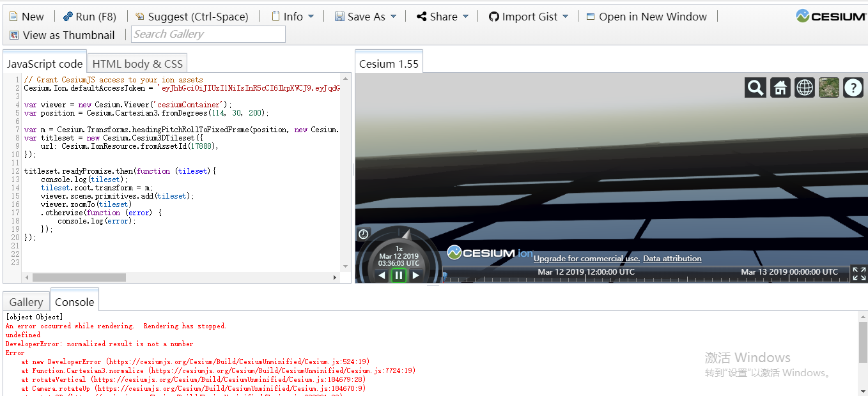
Task: Click Cartesian3.normalize stack trace line
Action: tap(218, 370)
